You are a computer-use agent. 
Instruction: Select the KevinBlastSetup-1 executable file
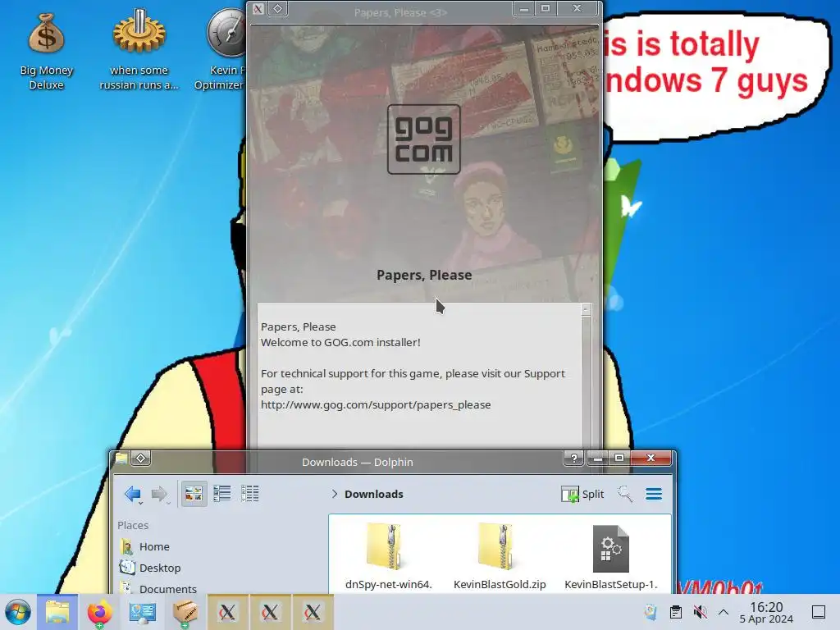pyautogui.click(x=610, y=556)
